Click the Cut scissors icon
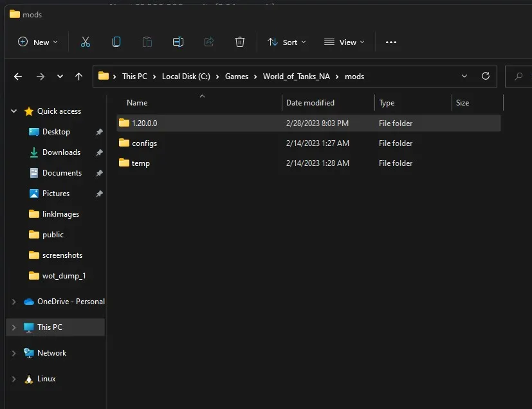Image resolution: width=532 pixels, height=409 pixels. point(86,42)
